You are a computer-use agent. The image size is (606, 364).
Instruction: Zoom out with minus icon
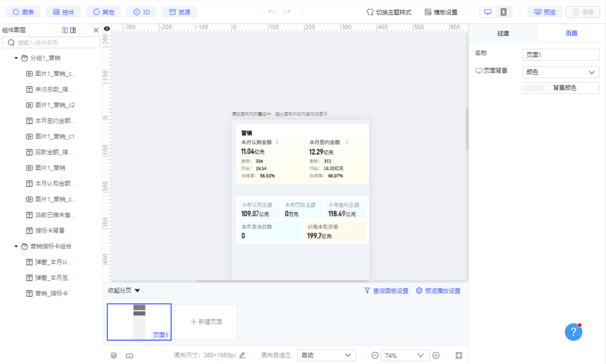click(x=375, y=355)
